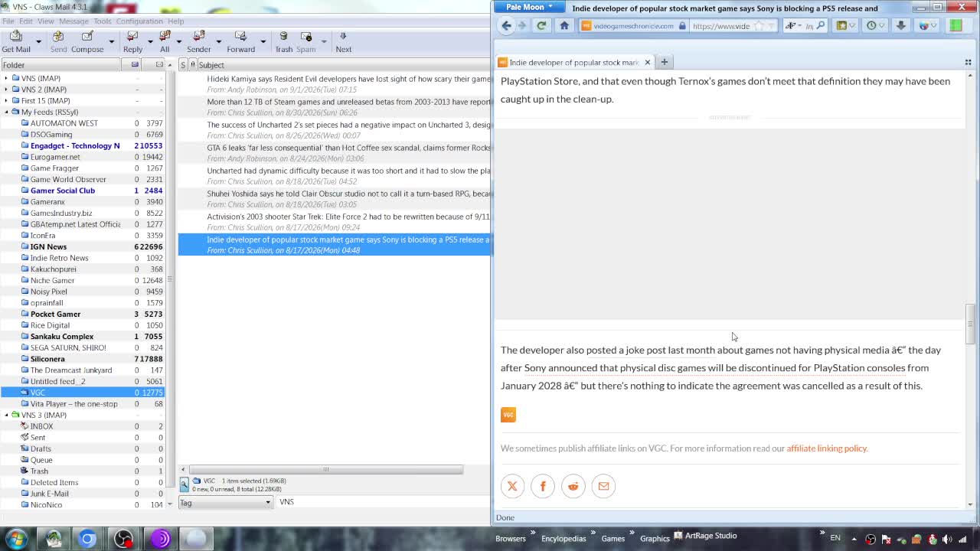Click the quick search input field

tap(383, 502)
